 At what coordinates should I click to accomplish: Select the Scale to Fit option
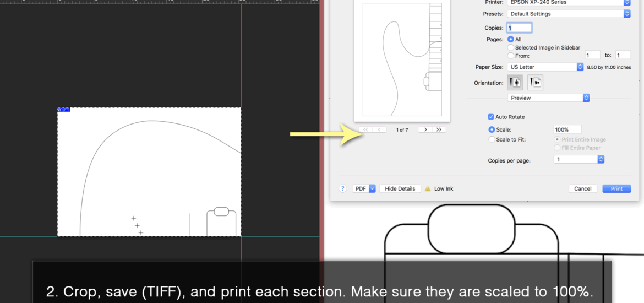492,140
